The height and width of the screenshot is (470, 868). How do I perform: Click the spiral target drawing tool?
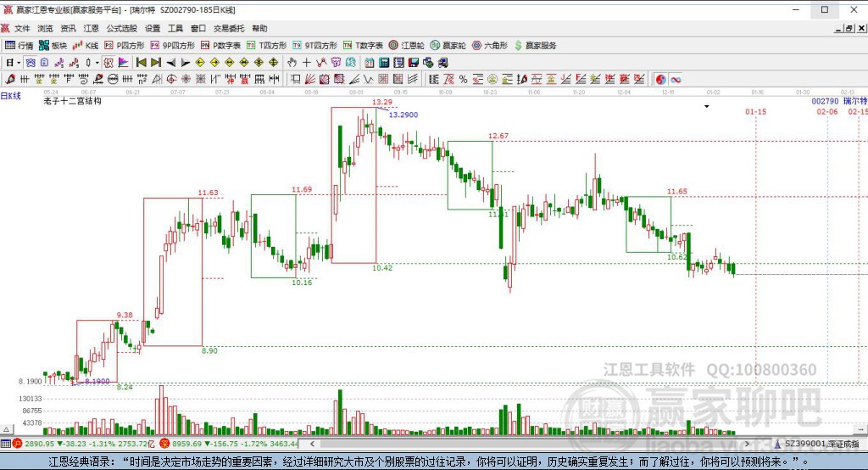(x=171, y=79)
